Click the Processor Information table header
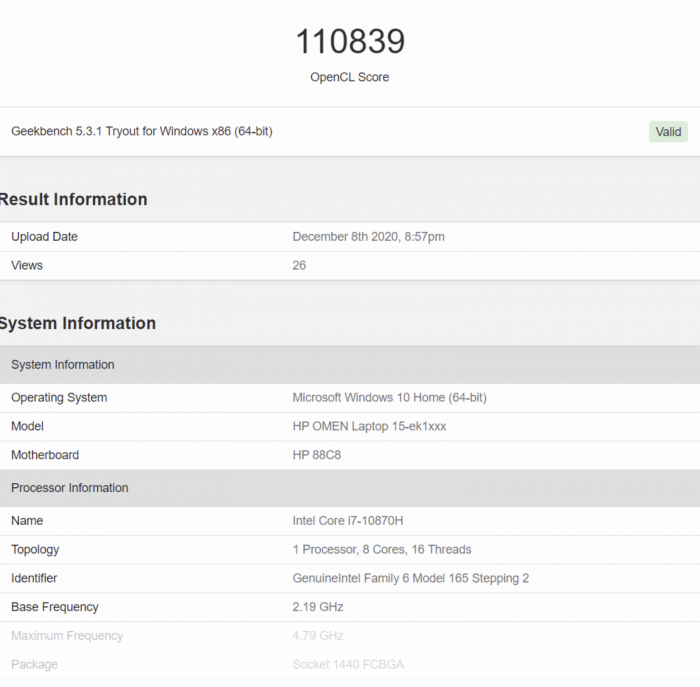This screenshot has width=700, height=687. click(x=70, y=488)
